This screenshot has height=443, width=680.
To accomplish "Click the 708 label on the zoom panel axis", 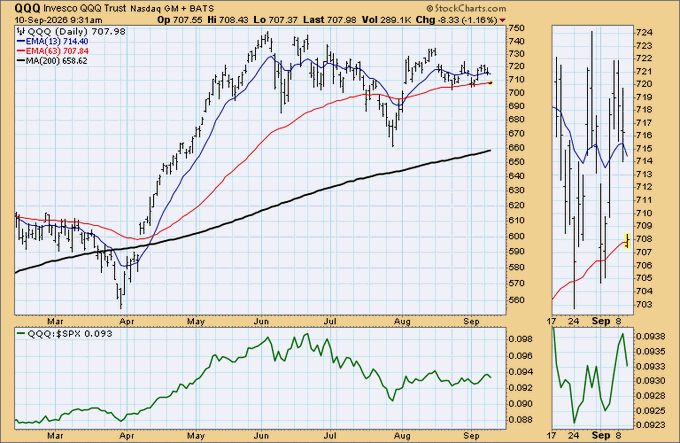I will [644, 238].
